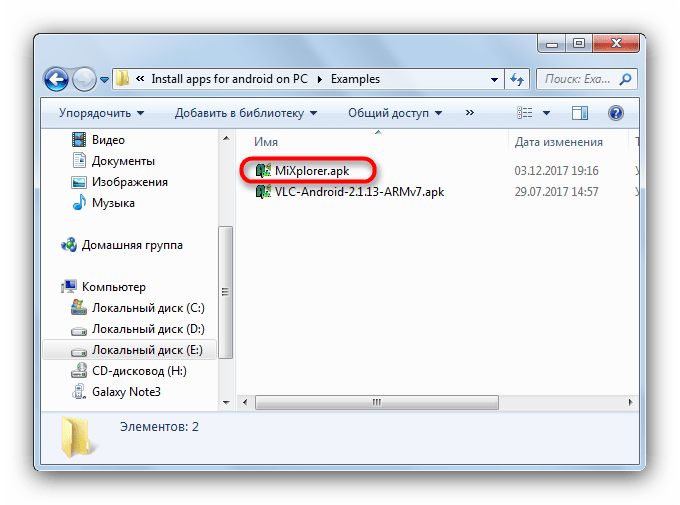Viewport: 680px width, 505px height.
Task: Open the view options dropdown arrow
Action: point(546,113)
